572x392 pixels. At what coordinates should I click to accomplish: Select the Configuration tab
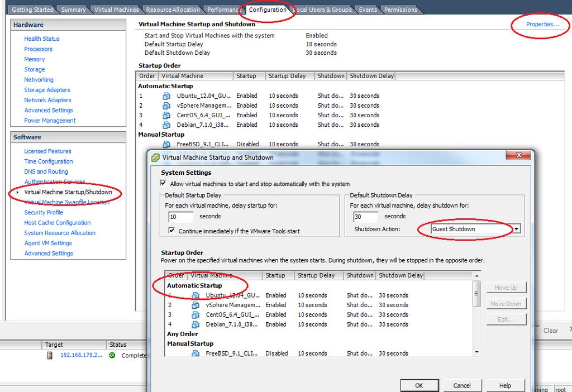(268, 10)
